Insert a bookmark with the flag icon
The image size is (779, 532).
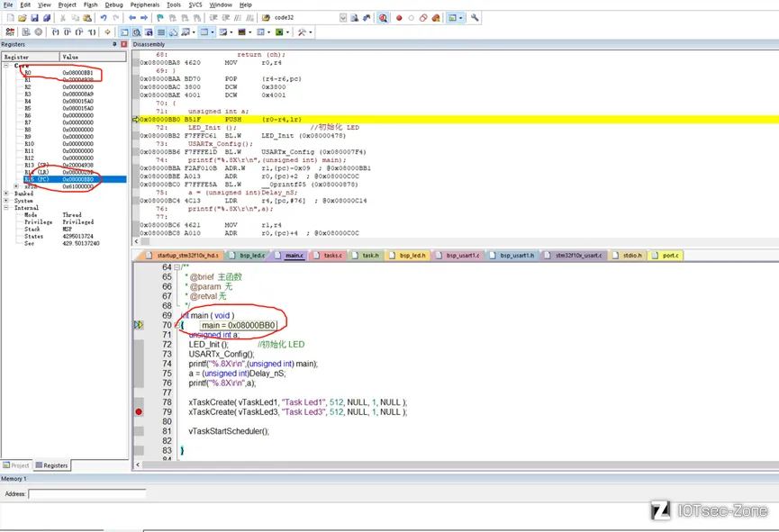[160, 18]
